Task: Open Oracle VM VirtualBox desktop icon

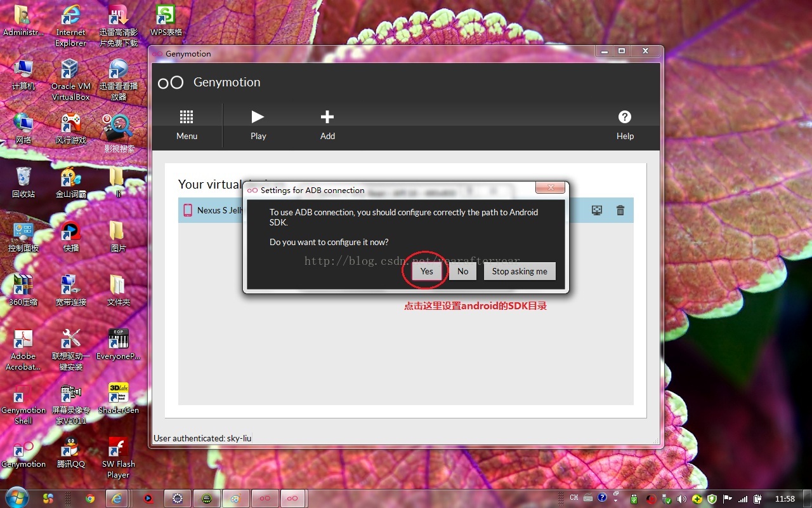Action: [70, 80]
